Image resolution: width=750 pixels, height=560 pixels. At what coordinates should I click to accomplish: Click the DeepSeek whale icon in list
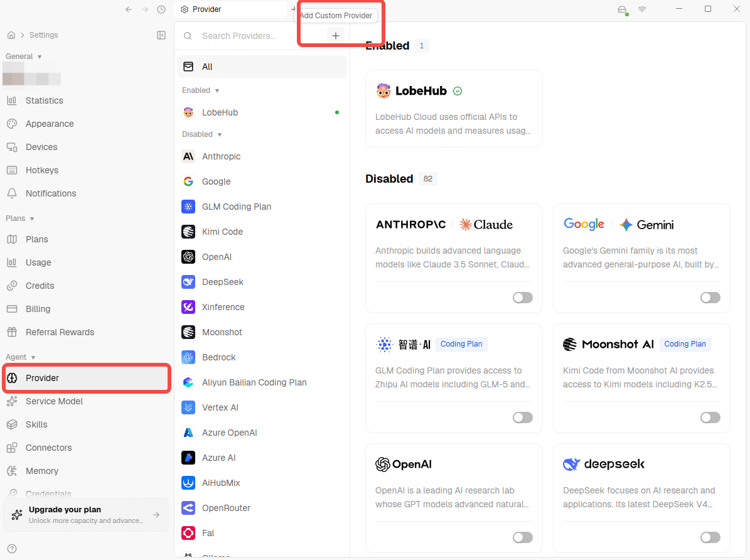[188, 282]
